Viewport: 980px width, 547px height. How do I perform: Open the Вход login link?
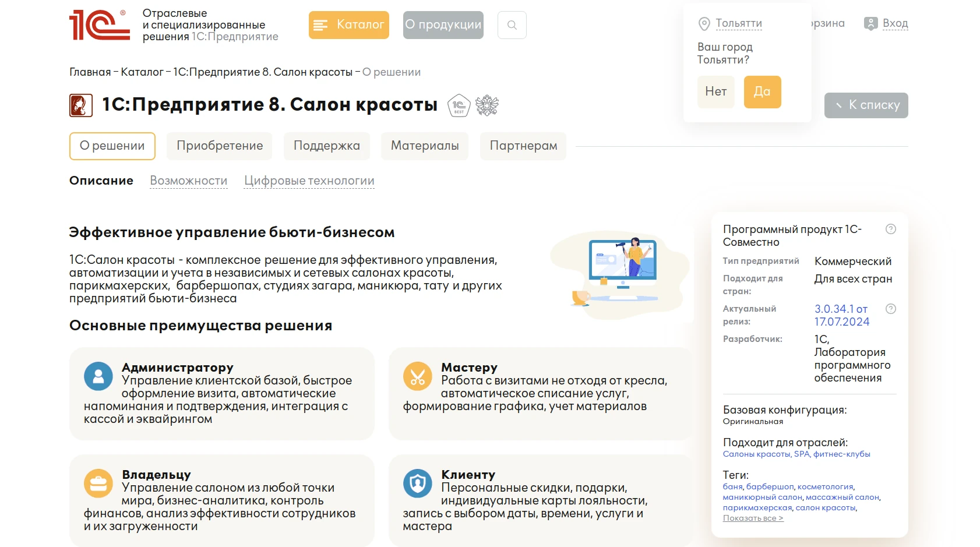tap(895, 23)
